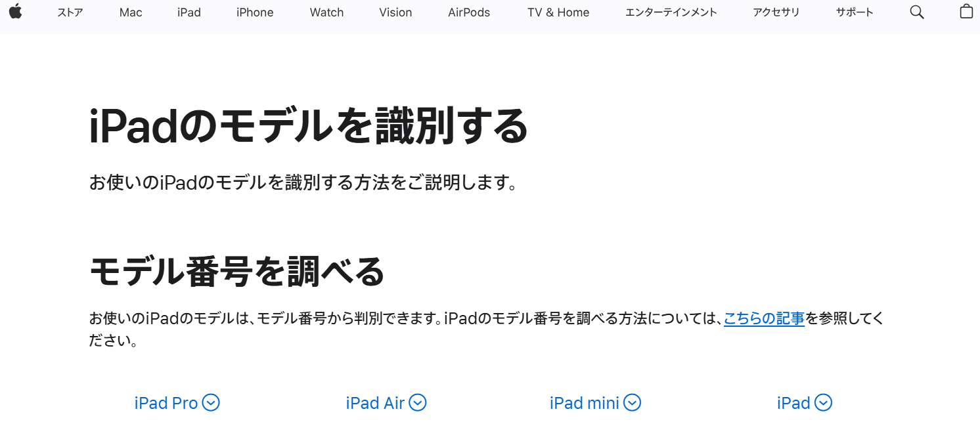The image size is (980, 422).
Task: Expand the iPad mini chevron icon
Action: pos(632,402)
